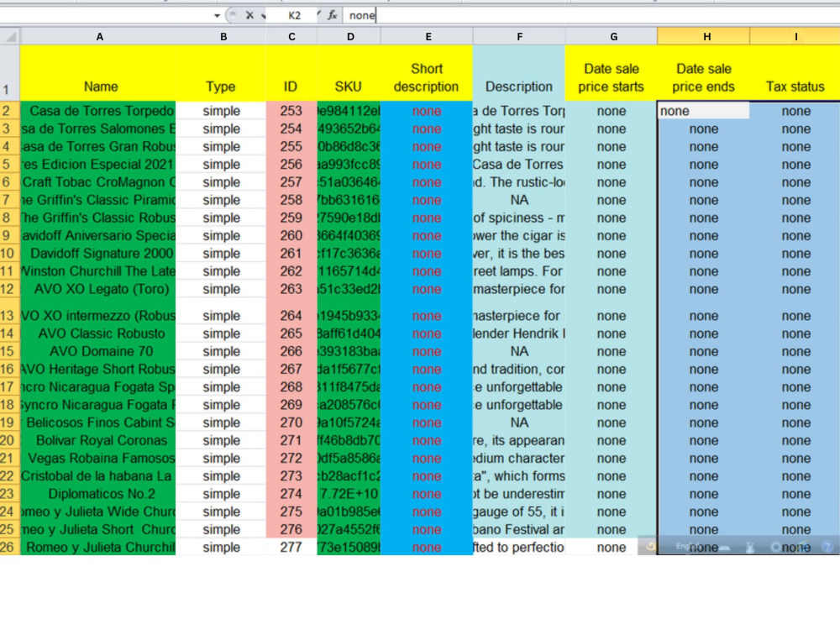Select row 1 header
The height and width of the screenshot is (630, 840).
pyautogui.click(x=9, y=73)
